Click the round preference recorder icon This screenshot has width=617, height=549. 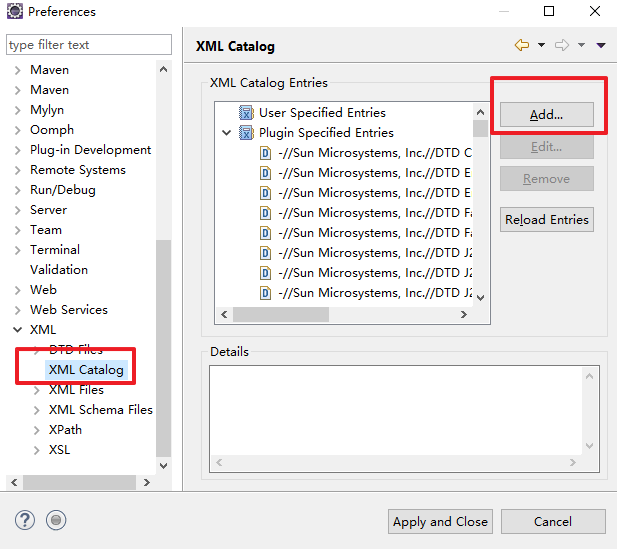[x=56, y=520]
